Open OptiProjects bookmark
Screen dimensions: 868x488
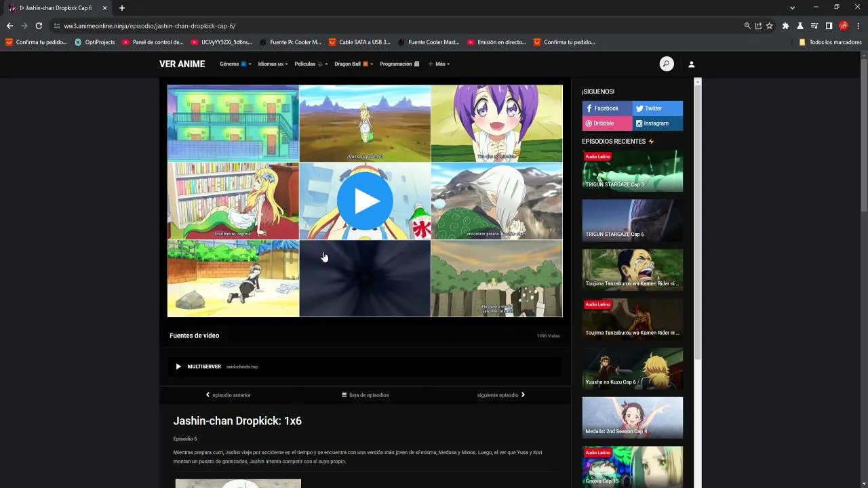[95, 42]
